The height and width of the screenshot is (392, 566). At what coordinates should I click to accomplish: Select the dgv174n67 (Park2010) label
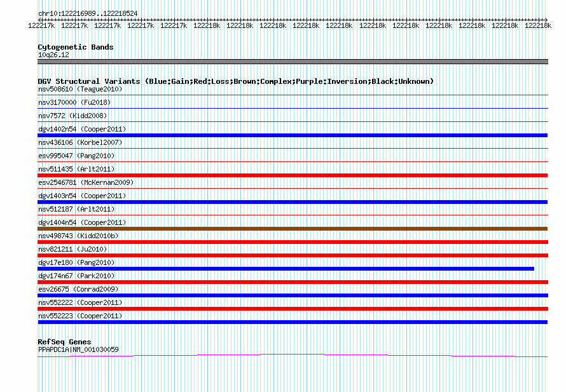[76, 276]
